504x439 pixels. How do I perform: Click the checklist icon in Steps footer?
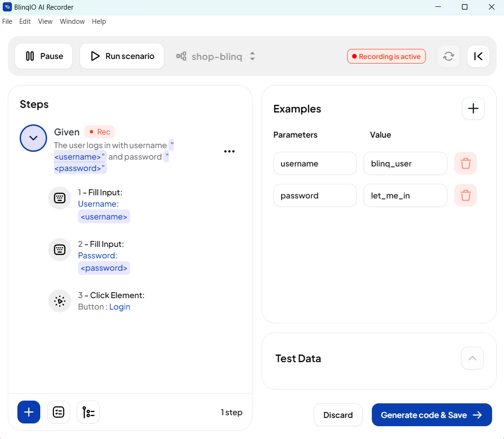click(x=59, y=412)
